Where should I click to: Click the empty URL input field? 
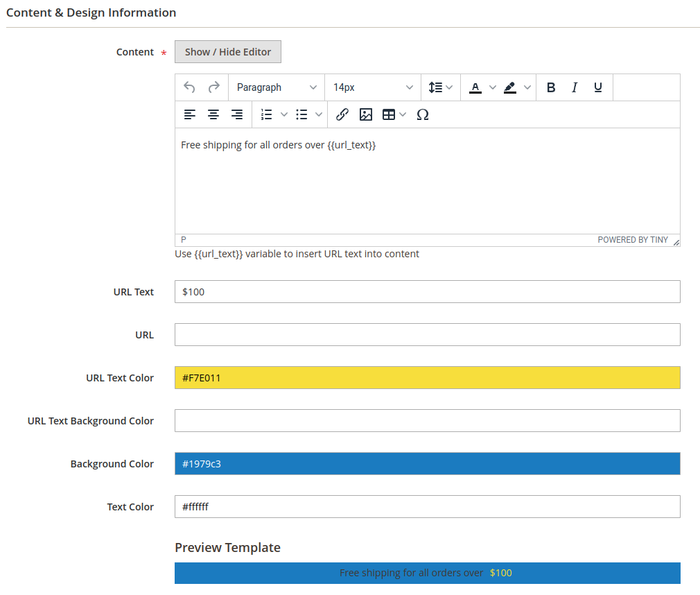[x=427, y=334]
